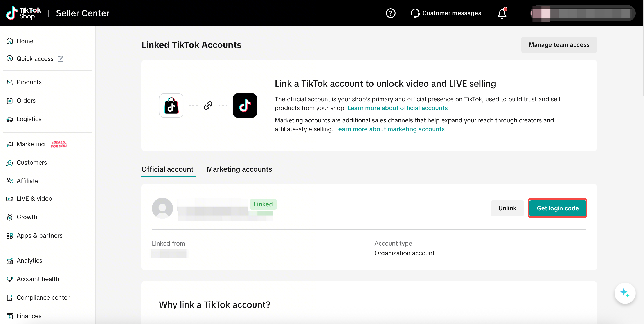Click the Unlink button
Screen dimensions: 644x324
coord(507,208)
